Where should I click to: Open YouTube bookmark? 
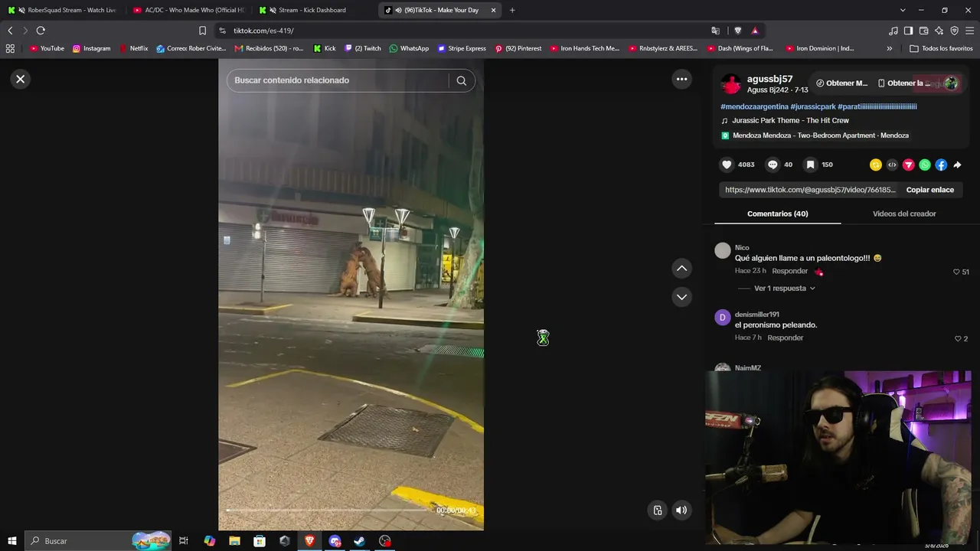[x=47, y=48]
